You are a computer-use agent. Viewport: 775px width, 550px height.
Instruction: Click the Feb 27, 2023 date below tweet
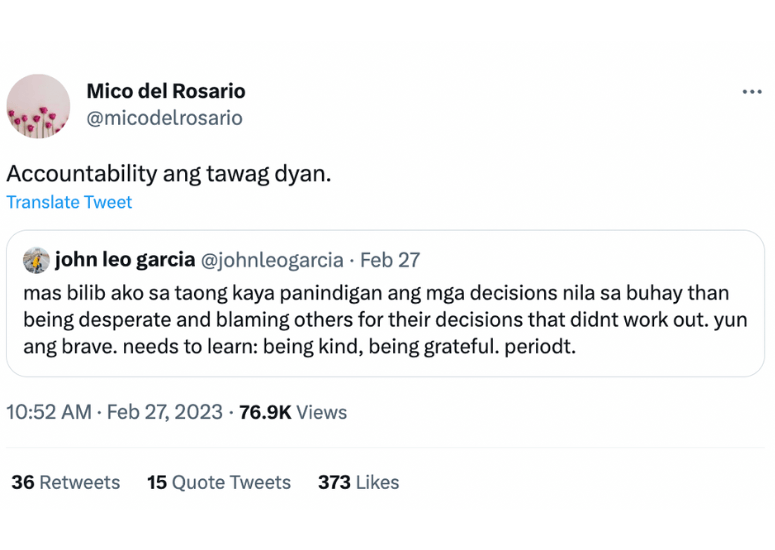pyautogui.click(x=165, y=412)
